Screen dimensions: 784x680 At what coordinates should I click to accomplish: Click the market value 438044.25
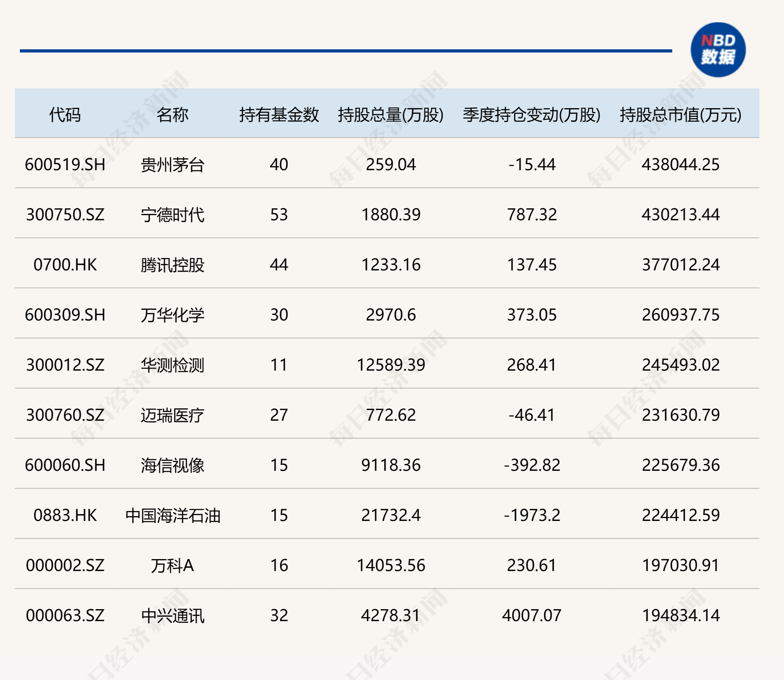click(681, 165)
